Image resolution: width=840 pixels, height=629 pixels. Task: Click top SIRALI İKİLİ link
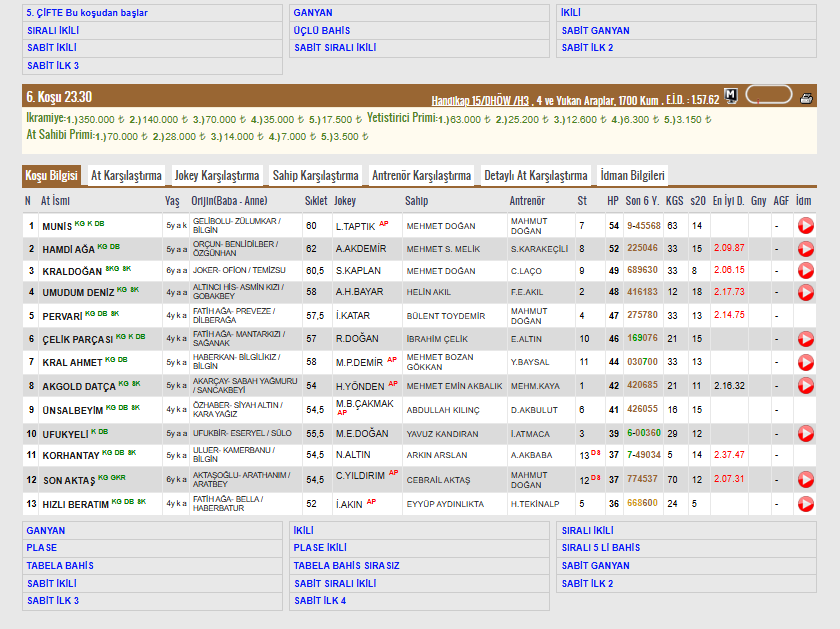point(53,31)
